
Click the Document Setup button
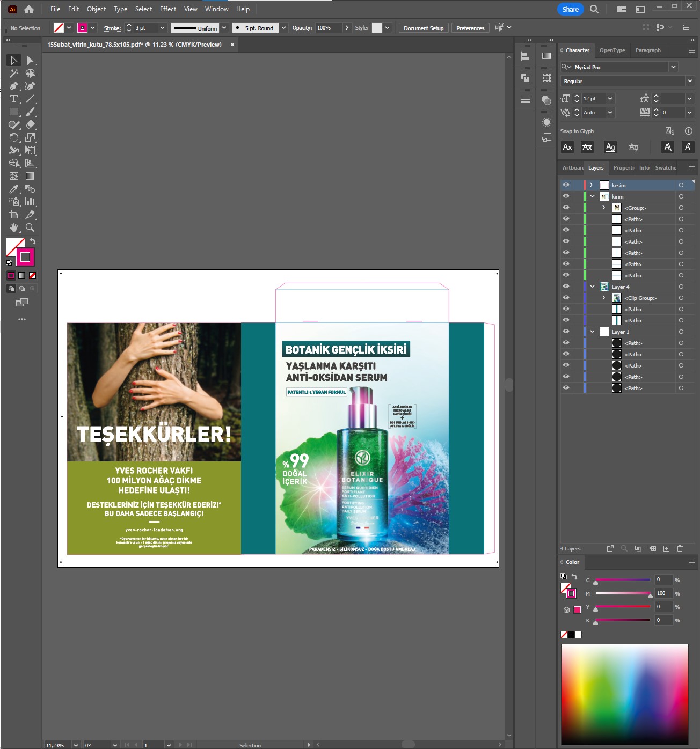pos(424,28)
